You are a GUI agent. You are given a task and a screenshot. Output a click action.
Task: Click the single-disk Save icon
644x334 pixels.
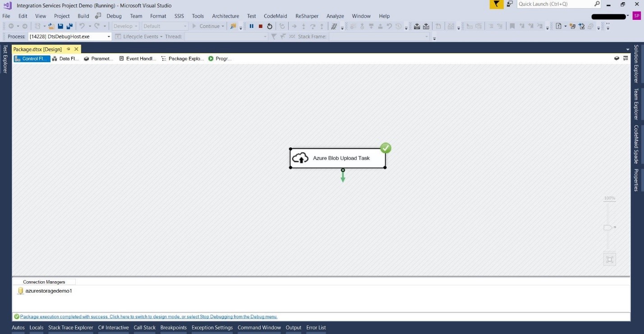60,26
